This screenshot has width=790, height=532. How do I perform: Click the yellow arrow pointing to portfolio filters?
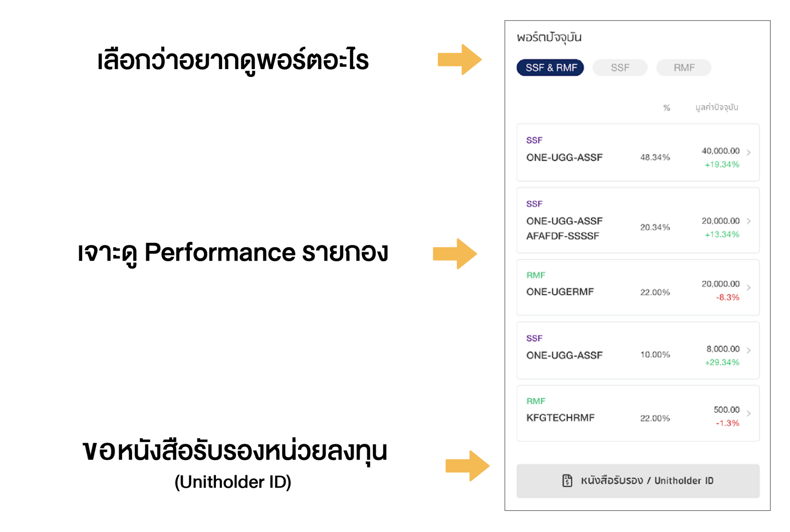point(459,60)
